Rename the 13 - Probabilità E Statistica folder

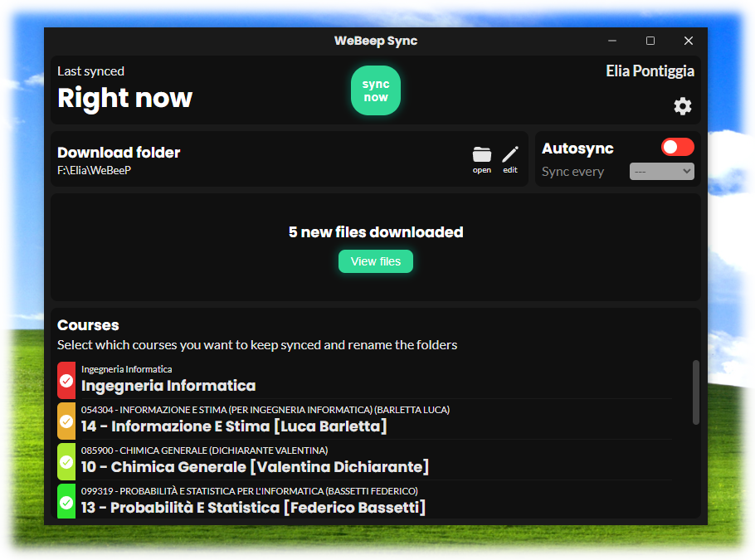[253, 508]
